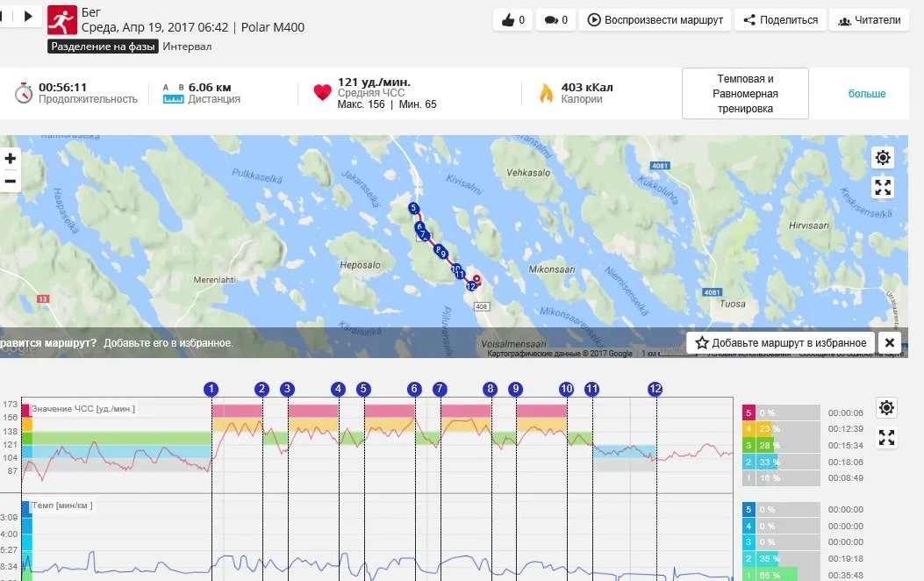924x581 pixels.
Task: Click map waypoint marker 8
Action: [x=439, y=250]
